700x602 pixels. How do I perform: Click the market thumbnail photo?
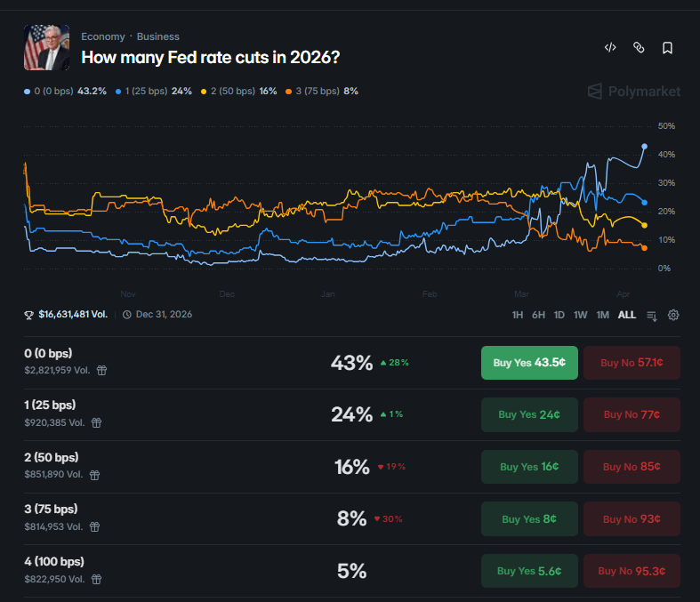coord(46,47)
